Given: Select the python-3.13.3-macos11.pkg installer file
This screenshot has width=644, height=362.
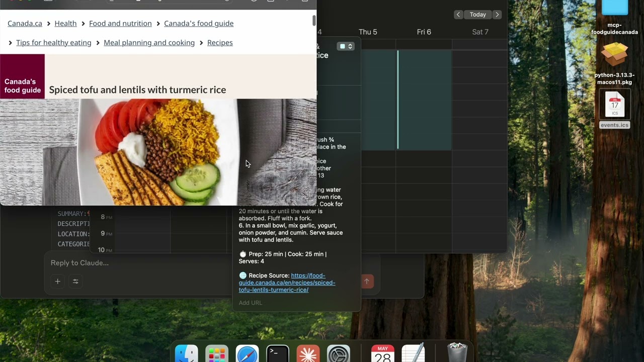Looking at the screenshot, I should point(614,63).
